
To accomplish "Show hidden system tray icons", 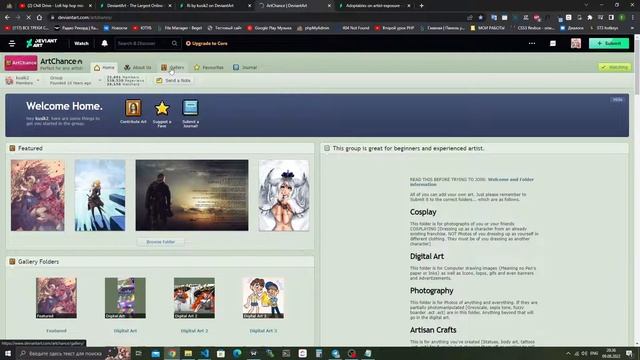I will tap(568, 353).
